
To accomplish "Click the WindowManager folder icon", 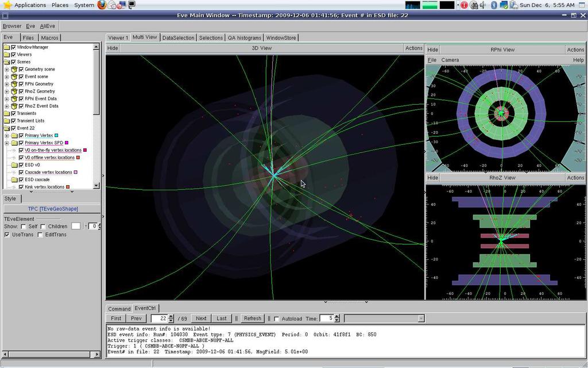I will 7,47.
